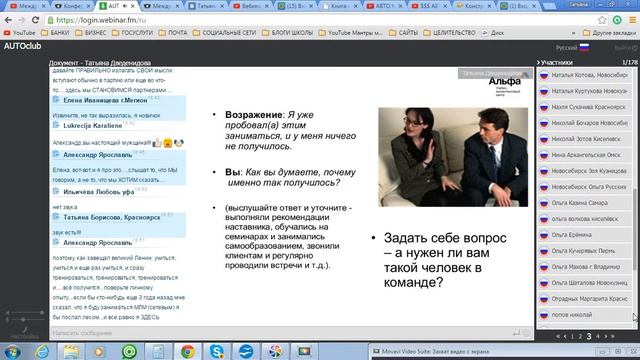
Task: Expand the bookmarks bar overflow arrow
Action: pos(573,33)
